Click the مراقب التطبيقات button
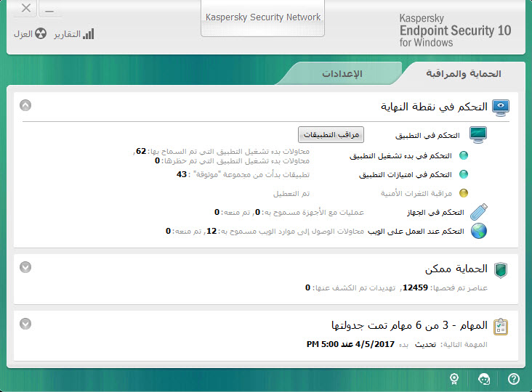532x392 pixels. tap(331, 135)
